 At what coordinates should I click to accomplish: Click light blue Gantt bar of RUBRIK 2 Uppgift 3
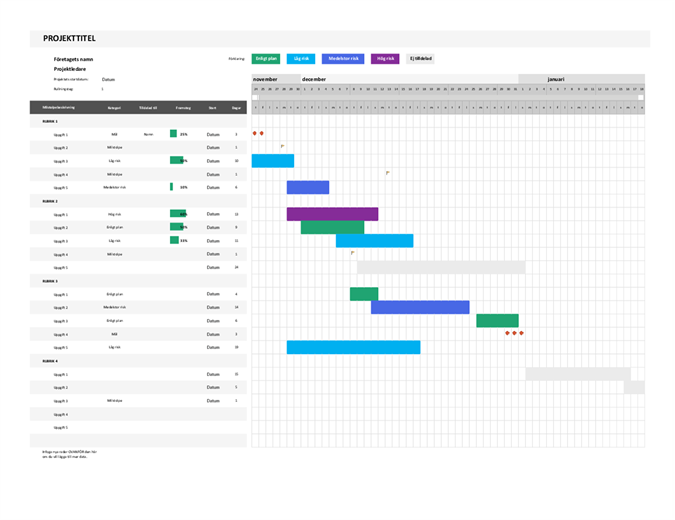tap(375, 241)
